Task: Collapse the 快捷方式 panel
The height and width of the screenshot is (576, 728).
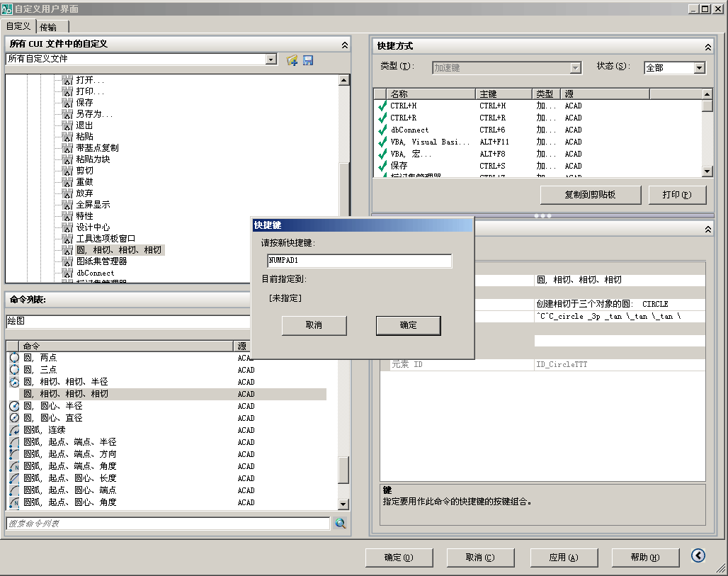Action: pyautogui.click(x=707, y=47)
